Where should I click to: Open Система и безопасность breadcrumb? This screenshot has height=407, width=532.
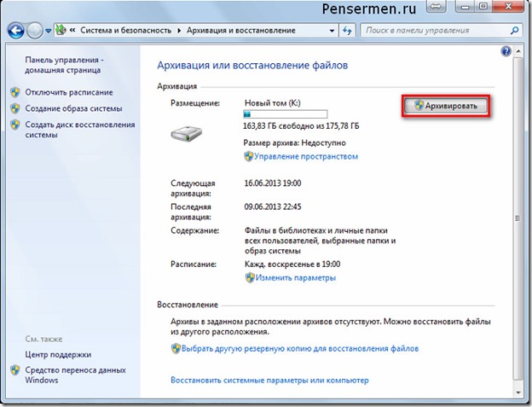(x=125, y=30)
